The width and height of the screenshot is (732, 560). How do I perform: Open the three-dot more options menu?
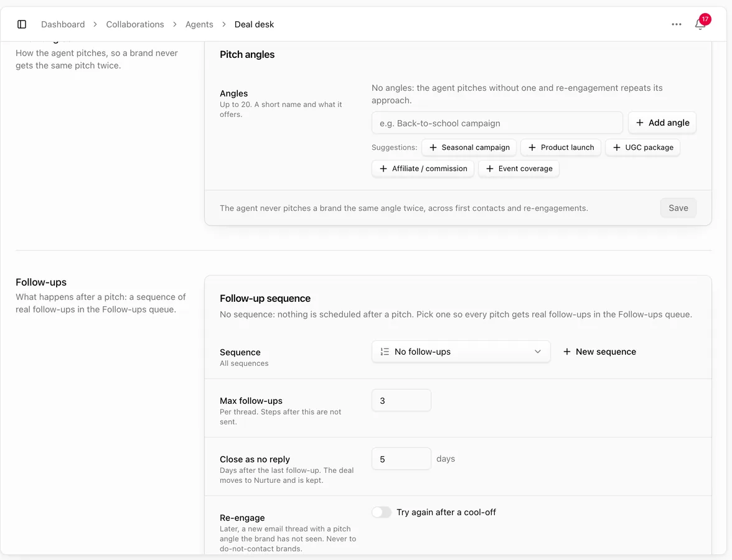tap(677, 24)
